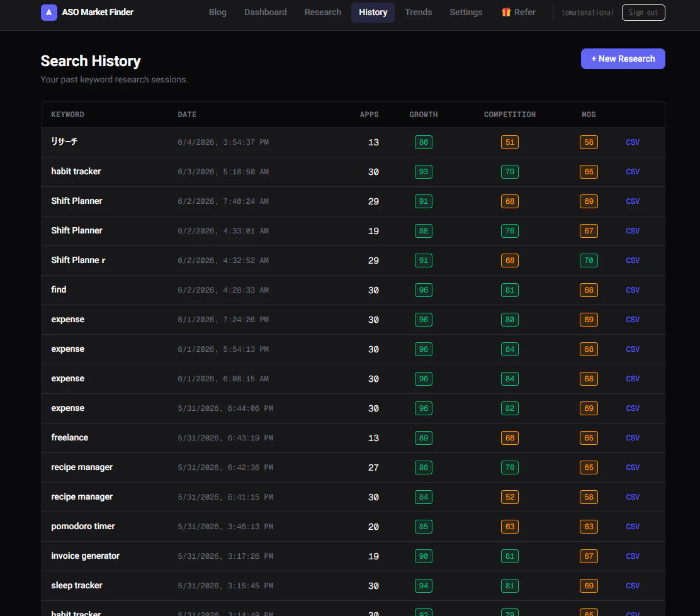Click the APPS column header
Viewport: 700px width, 616px height.
(369, 115)
